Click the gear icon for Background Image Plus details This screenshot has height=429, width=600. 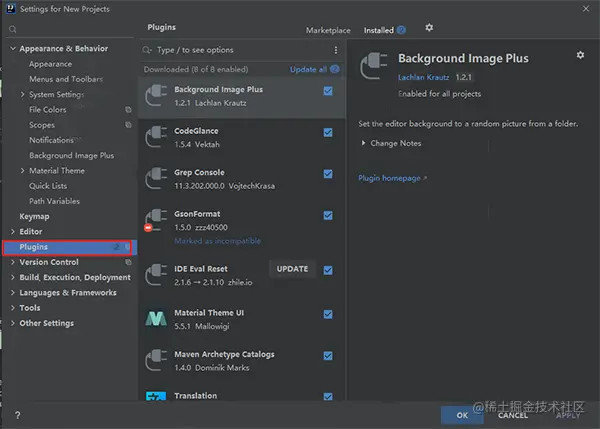pos(580,55)
